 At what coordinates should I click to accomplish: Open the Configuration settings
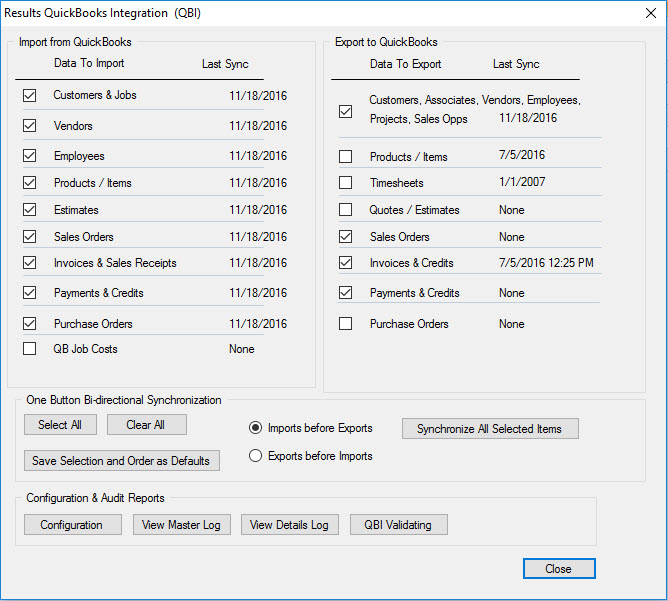pos(72,525)
